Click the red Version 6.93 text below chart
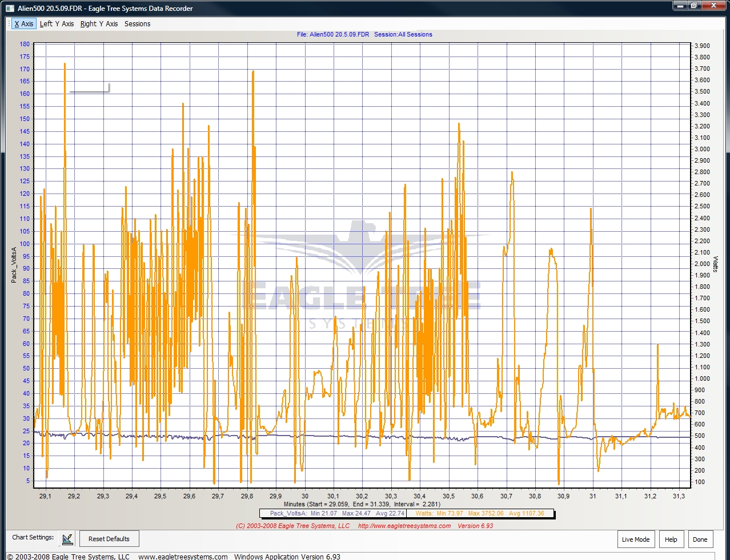730x560 pixels. pos(475,526)
